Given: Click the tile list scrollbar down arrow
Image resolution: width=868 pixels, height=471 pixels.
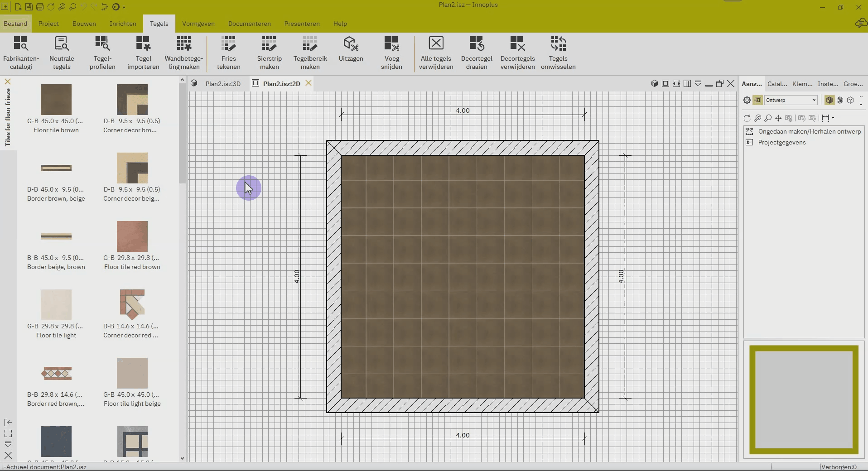Looking at the screenshot, I should 182,458.
